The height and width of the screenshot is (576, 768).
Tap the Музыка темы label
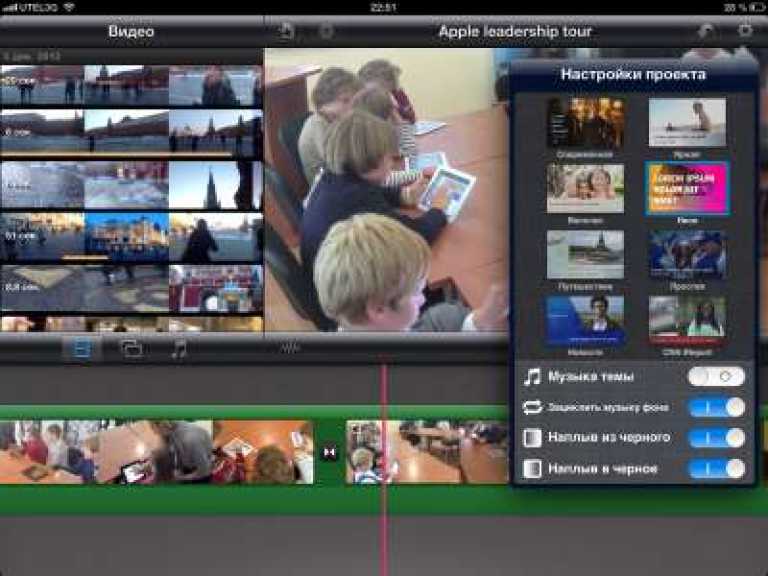point(591,377)
